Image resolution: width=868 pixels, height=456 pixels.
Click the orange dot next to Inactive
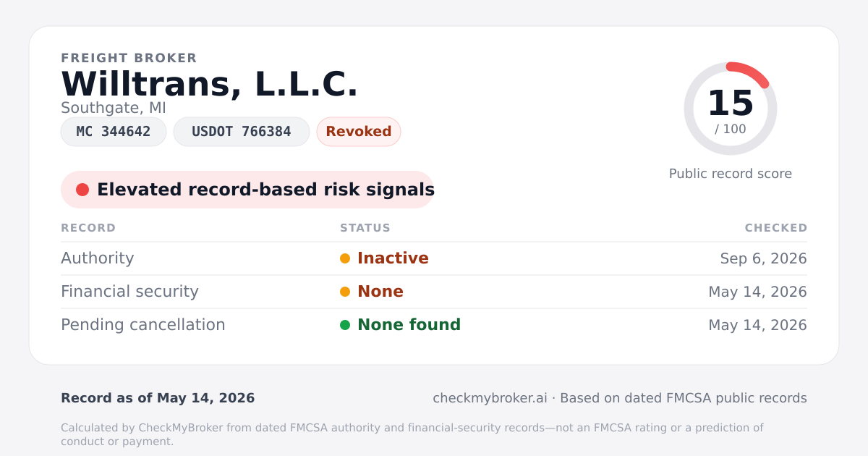click(345, 258)
